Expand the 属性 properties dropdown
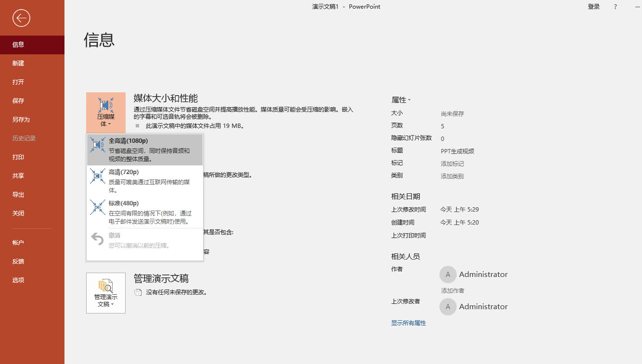 click(401, 100)
